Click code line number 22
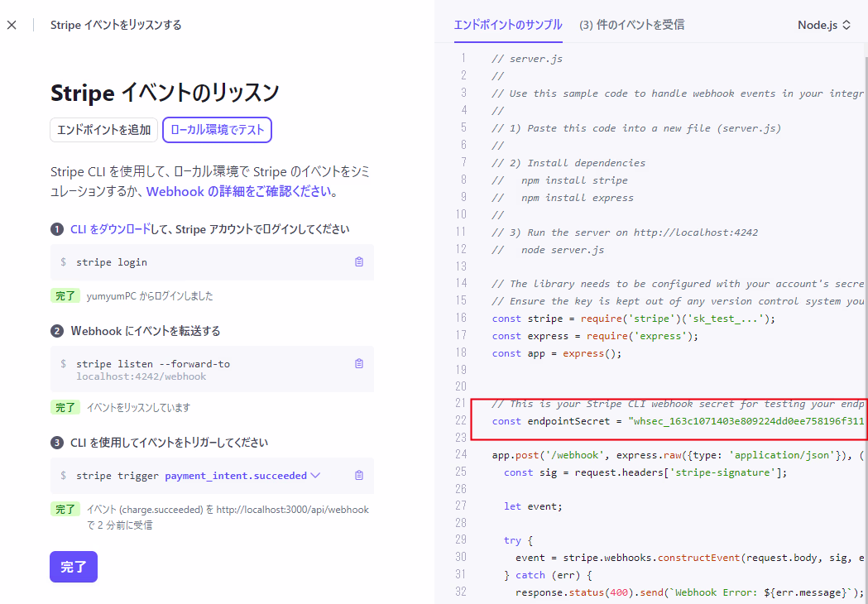This screenshot has width=868, height=604. 461,421
